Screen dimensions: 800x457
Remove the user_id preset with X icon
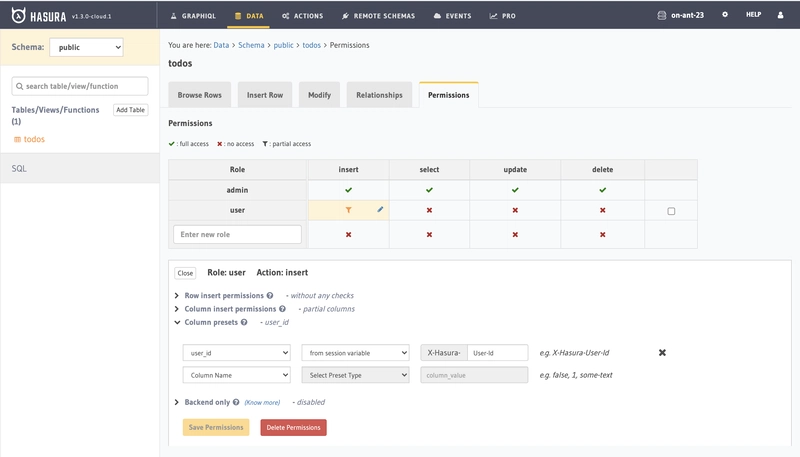click(662, 352)
